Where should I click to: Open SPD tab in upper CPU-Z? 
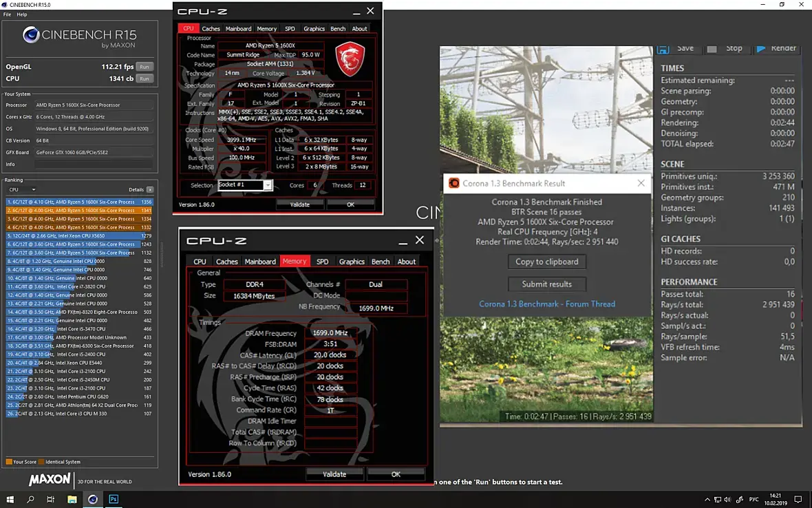coord(290,29)
